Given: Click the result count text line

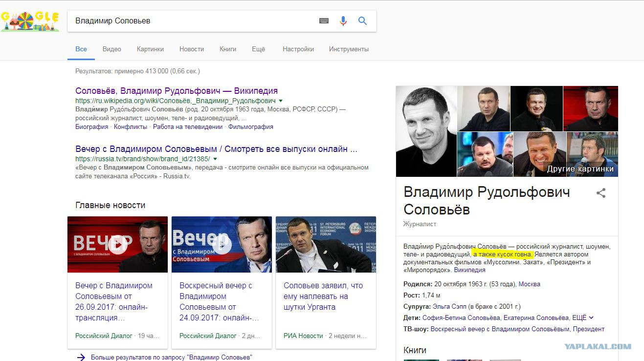Looking at the screenshot, I should [137, 71].
